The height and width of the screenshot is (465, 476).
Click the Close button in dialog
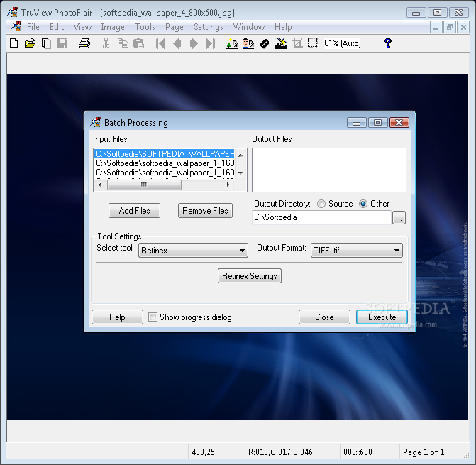[x=324, y=317]
